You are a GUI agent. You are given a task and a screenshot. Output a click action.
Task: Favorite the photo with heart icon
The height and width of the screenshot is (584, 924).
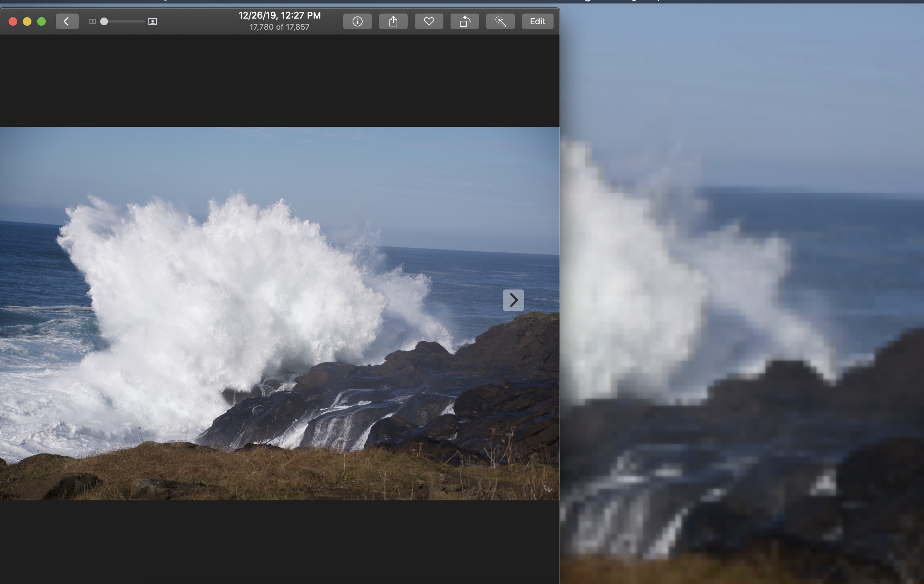429,21
